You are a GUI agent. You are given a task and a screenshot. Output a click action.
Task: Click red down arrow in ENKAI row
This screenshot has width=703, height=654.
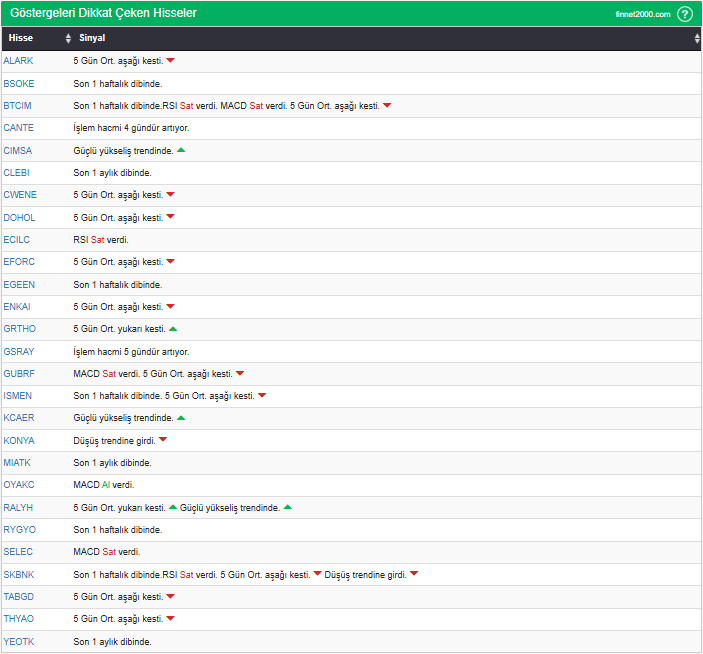(x=170, y=306)
